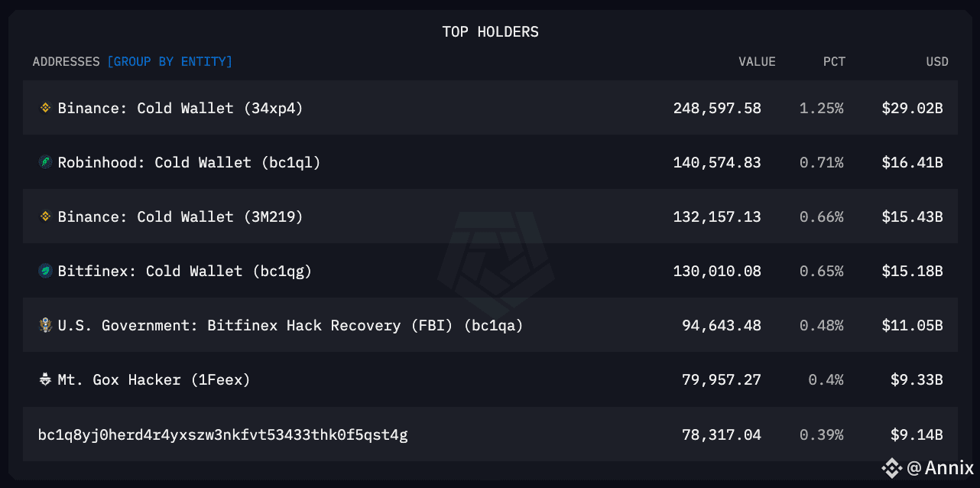
Task: Click the Binance logo in watermark corner
Action: pos(891,467)
